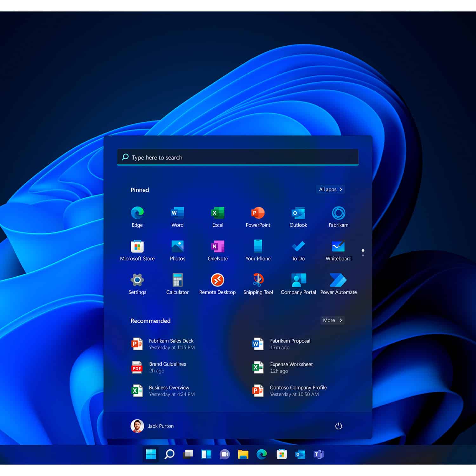Image resolution: width=476 pixels, height=476 pixels.
Task: Open Excel from Pinned apps
Action: (217, 213)
